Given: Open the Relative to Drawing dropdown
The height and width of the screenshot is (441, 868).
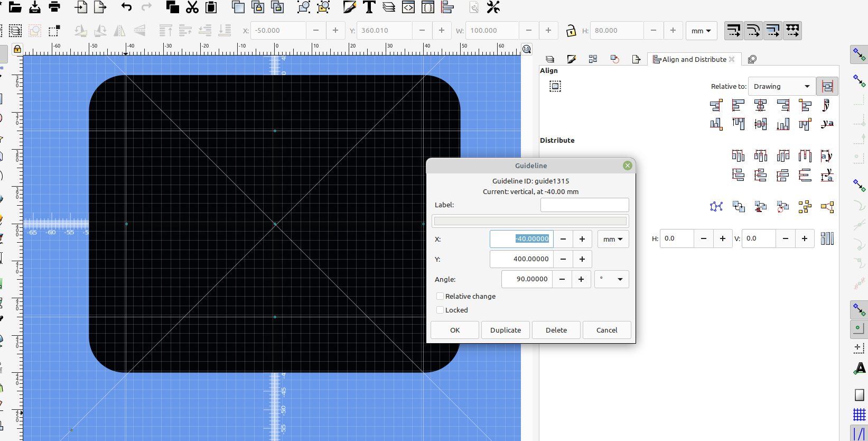Looking at the screenshot, I should click(x=781, y=87).
